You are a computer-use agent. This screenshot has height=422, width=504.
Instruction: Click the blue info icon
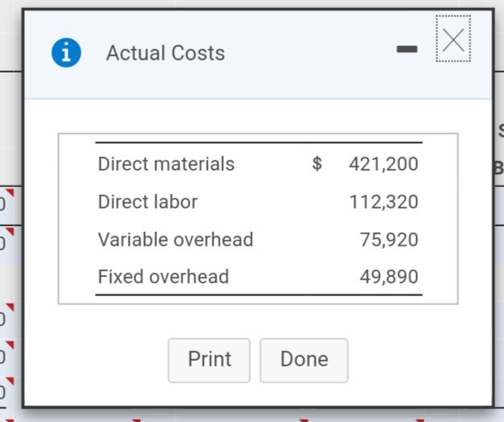coord(66,52)
